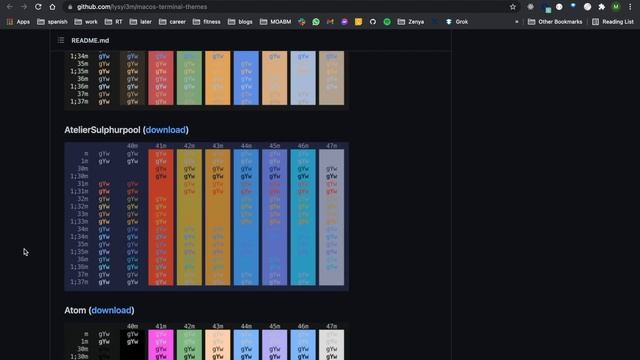This screenshot has height=360, width=640.
Task: Expand the spanish bookmarks folder
Action: click(x=52, y=22)
